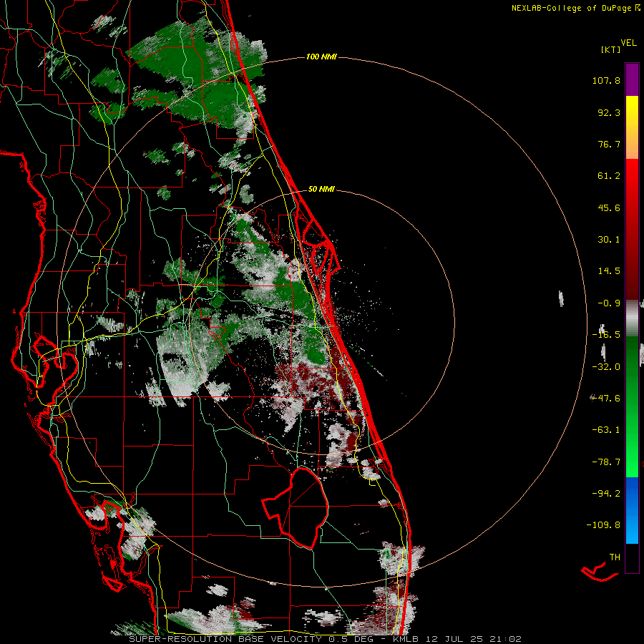Viewport: 644px width, 644px height.
Task: Select the -63.1 velocity legend value
Action: [606, 430]
